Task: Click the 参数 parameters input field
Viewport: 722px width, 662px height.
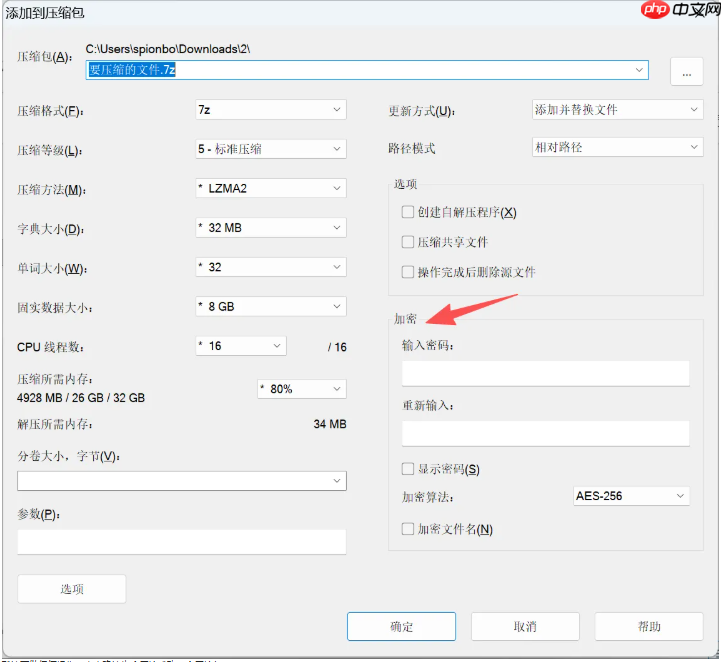Action: click(x=182, y=542)
